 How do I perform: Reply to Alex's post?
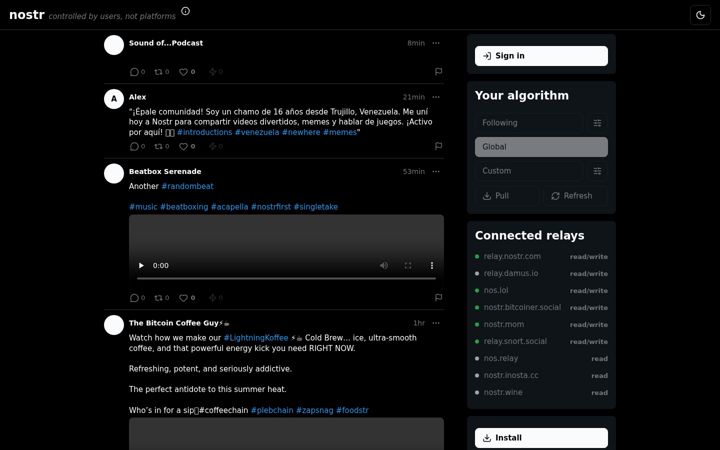click(x=137, y=146)
